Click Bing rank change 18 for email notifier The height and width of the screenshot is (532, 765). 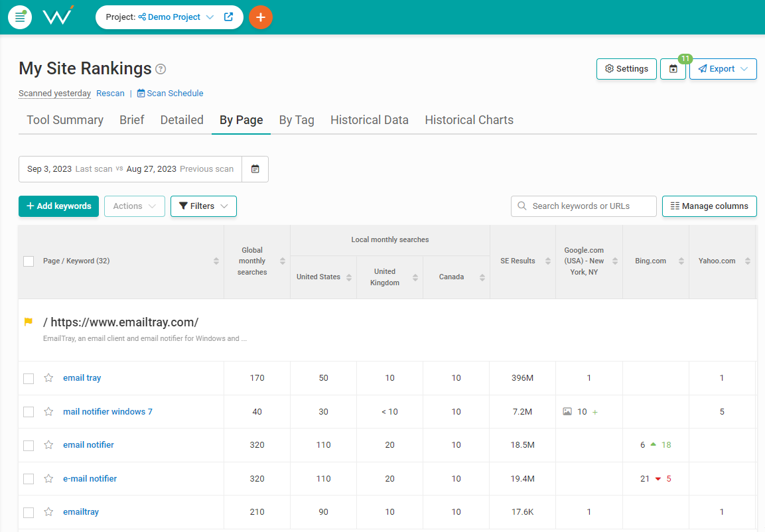coord(666,444)
